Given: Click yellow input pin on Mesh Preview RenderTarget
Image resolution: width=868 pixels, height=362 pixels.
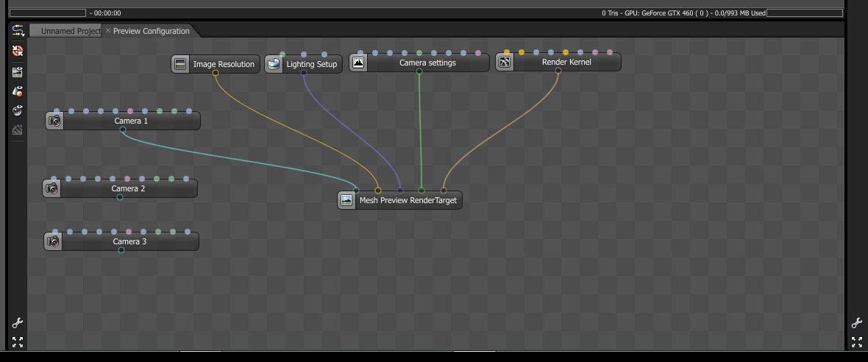Looking at the screenshot, I should 378,191.
